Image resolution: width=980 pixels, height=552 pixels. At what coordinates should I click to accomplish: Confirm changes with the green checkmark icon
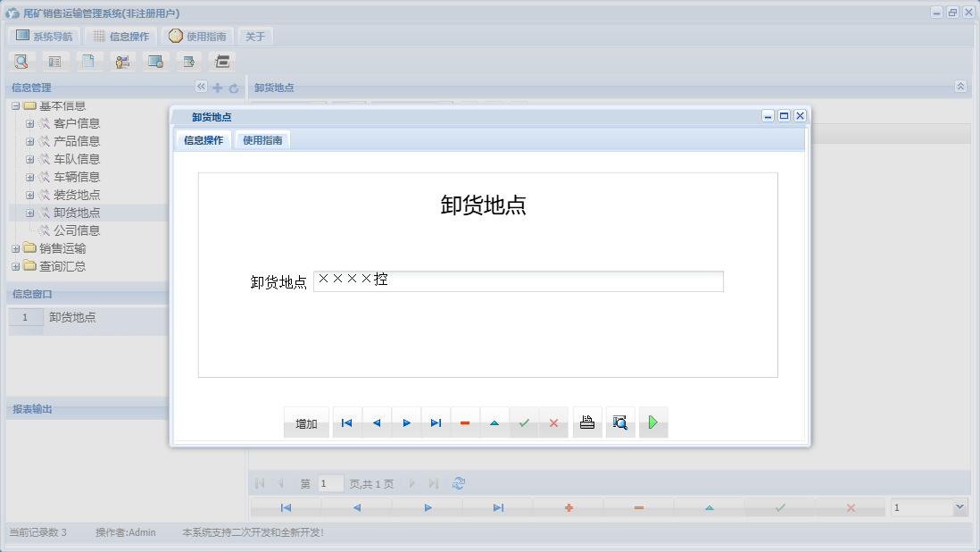524,422
